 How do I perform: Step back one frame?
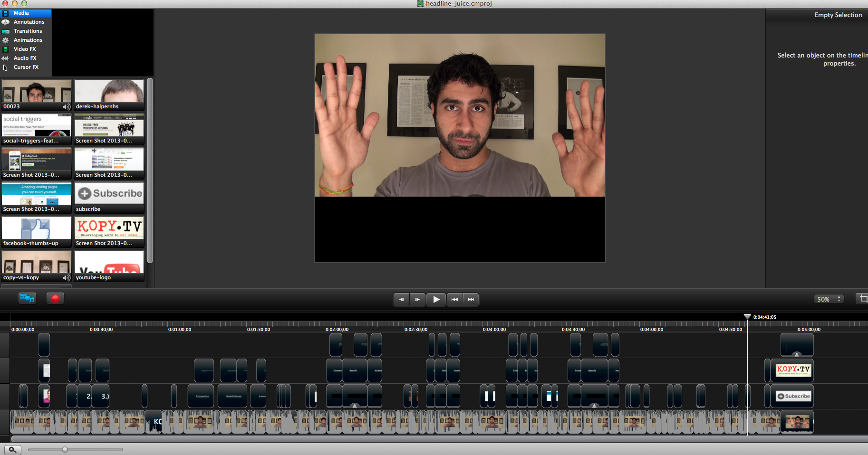click(401, 299)
